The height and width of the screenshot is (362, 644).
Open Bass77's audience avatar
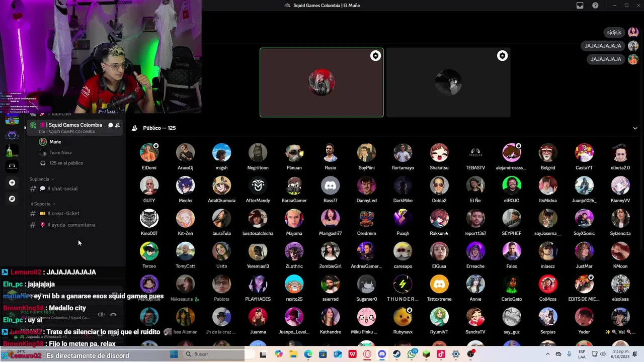(330, 186)
